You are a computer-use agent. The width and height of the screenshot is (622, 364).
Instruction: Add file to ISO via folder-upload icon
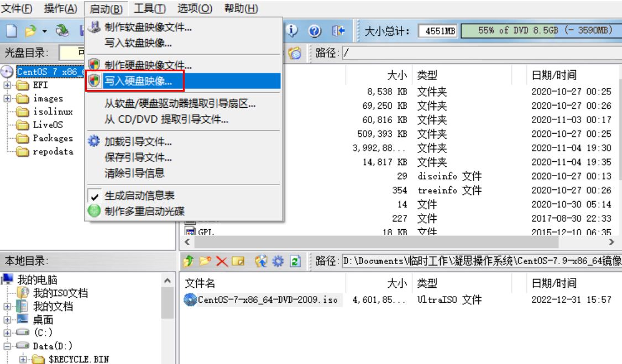pyautogui.click(x=261, y=262)
